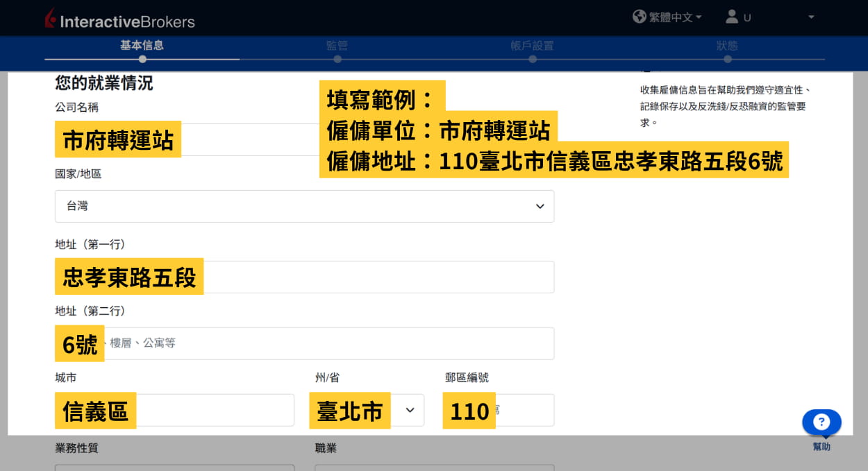
Task: Click the 地址（第二行）input field
Action: click(304, 343)
